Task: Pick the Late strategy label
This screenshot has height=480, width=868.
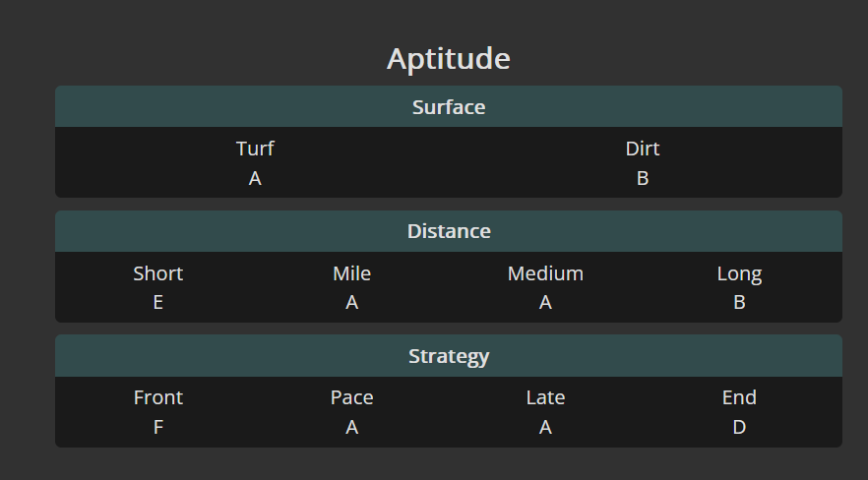Action: 545,397
